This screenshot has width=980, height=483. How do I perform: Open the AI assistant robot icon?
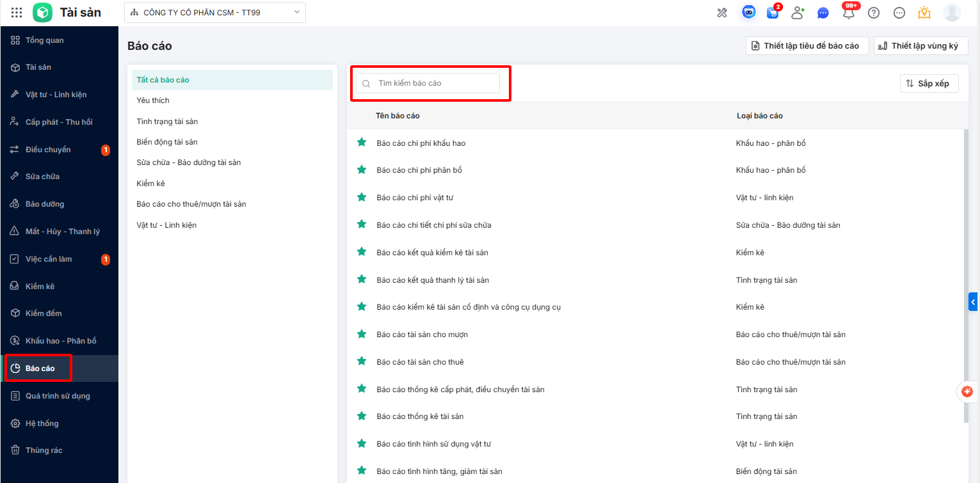pos(748,12)
